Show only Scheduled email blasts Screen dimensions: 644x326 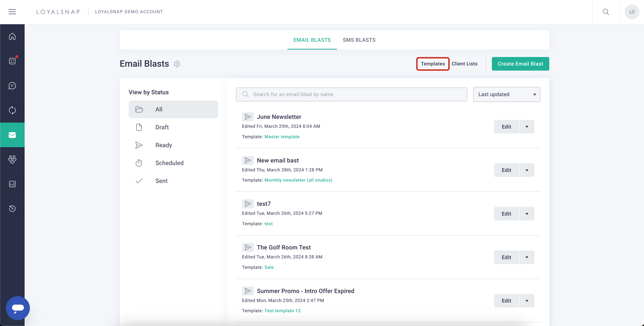(169, 163)
